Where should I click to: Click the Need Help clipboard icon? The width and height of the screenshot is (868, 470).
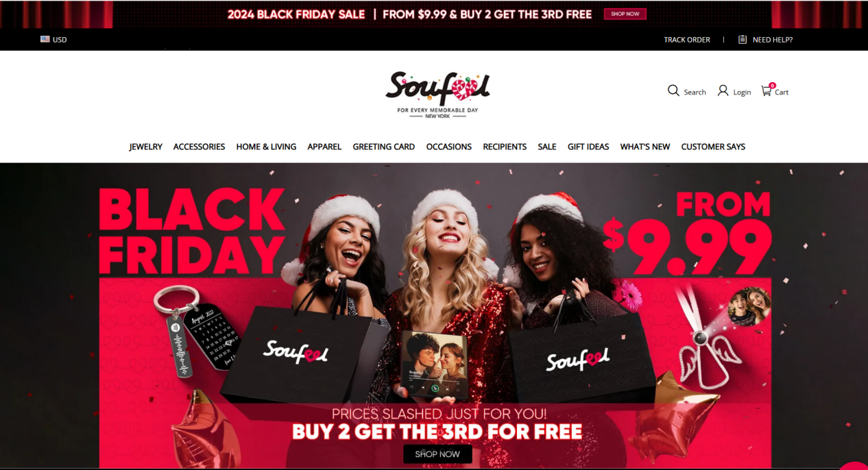point(743,40)
